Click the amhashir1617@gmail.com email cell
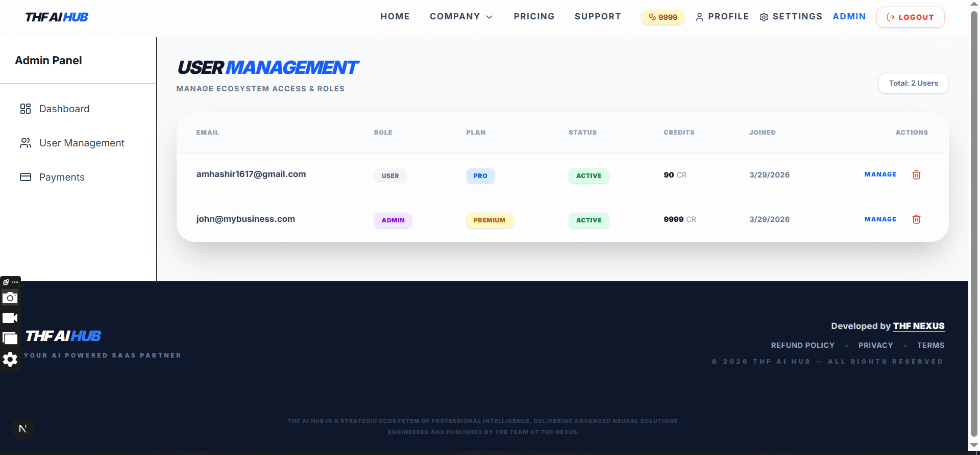Screen dimensions: 980x455 click(x=251, y=174)
